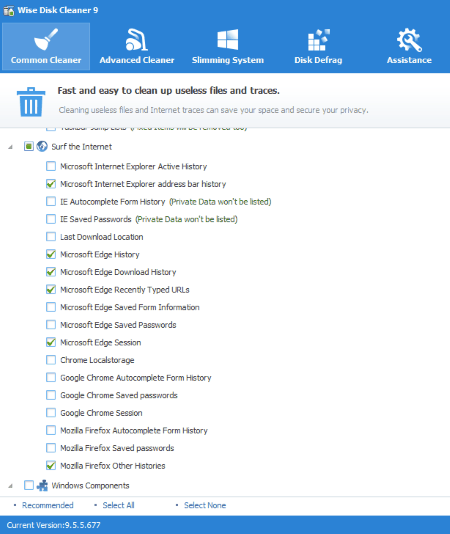Collapse the Windows Components tree arrow
This screenshot has height=534, width=450.
[11, 486]
